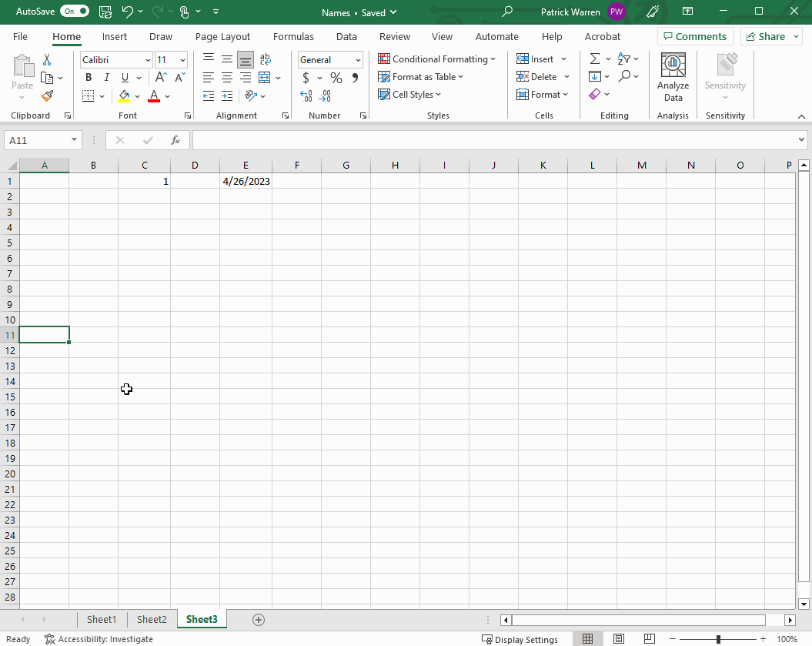Viewport: 812px width, 646px height.
Task: Click the Analyze Data button
Action: click(673, 78)
